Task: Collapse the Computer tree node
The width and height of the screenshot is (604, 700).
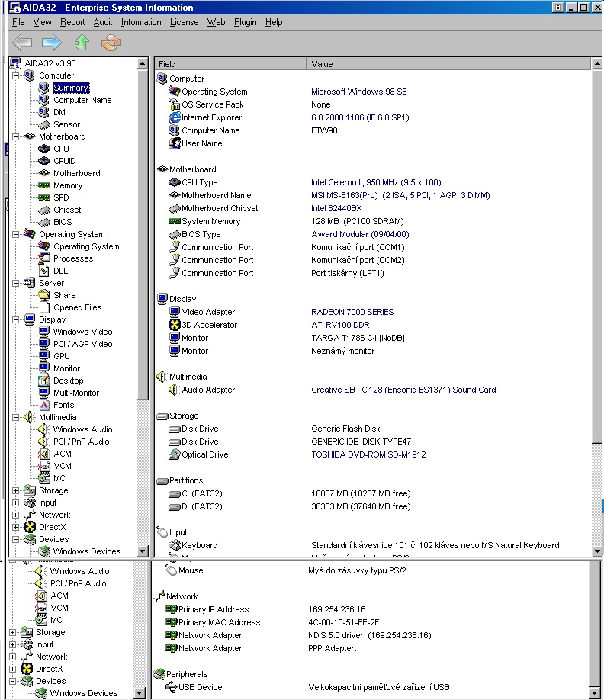Action: (x=15, y=76)
